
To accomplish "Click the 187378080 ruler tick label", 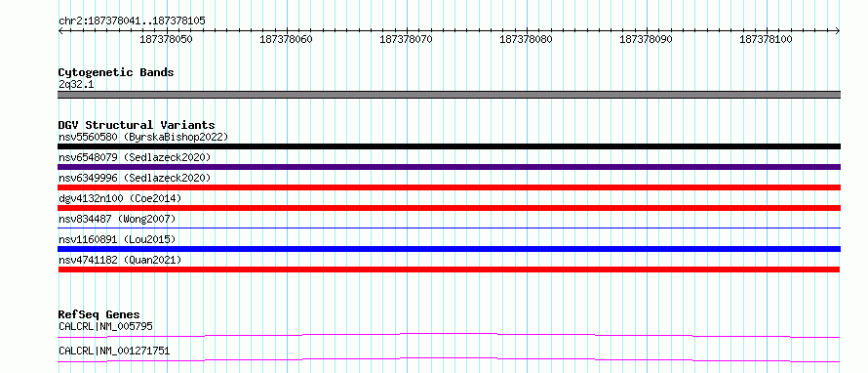I will [x=526, y=39].
